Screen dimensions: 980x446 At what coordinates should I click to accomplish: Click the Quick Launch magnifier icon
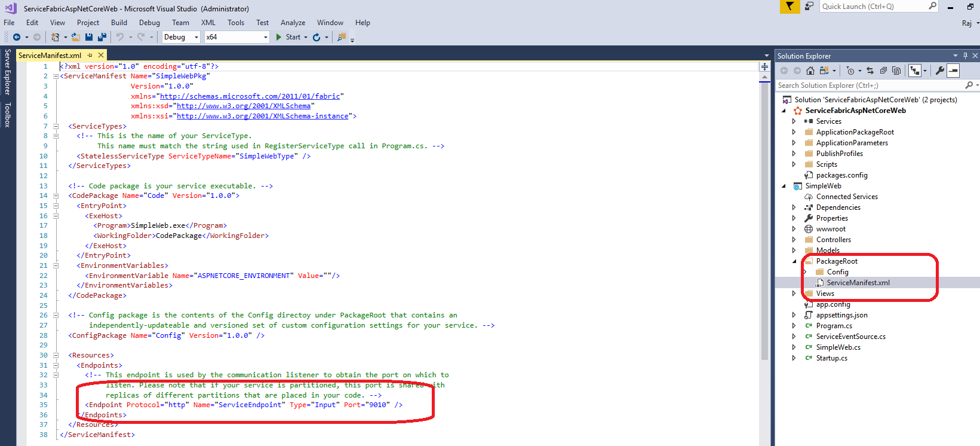pos(932,6)
